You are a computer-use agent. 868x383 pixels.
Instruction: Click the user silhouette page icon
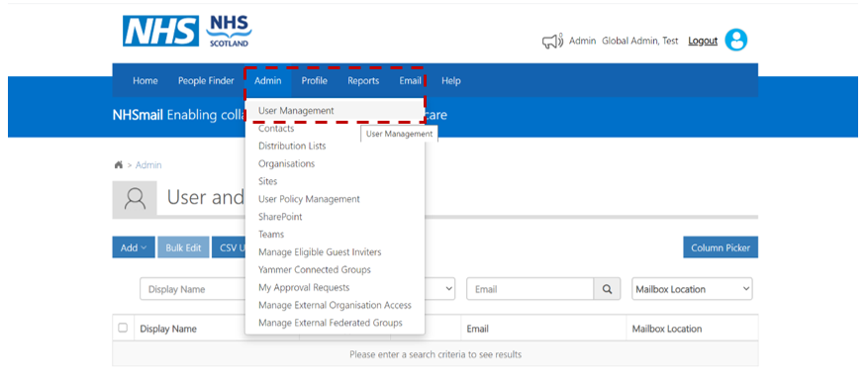click(135, 199)
